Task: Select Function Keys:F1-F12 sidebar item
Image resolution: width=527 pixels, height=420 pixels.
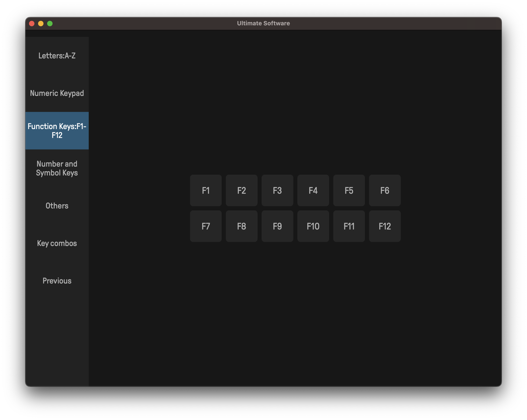Action: [x=57, y=131]
